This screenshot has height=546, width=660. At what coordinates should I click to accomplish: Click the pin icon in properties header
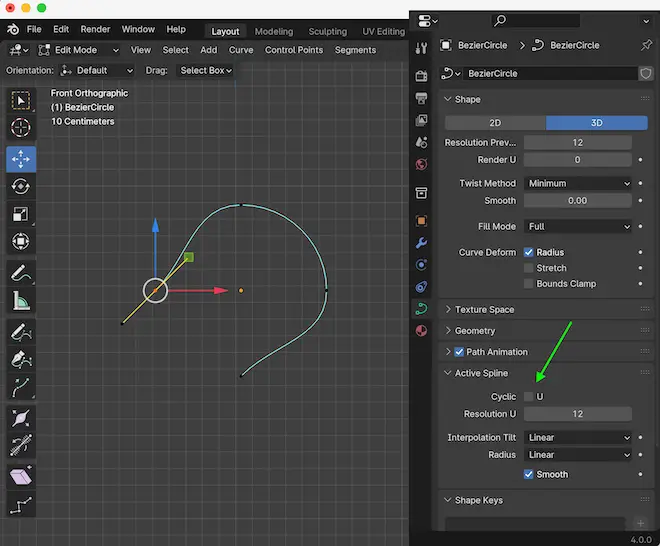click(645, 45)
